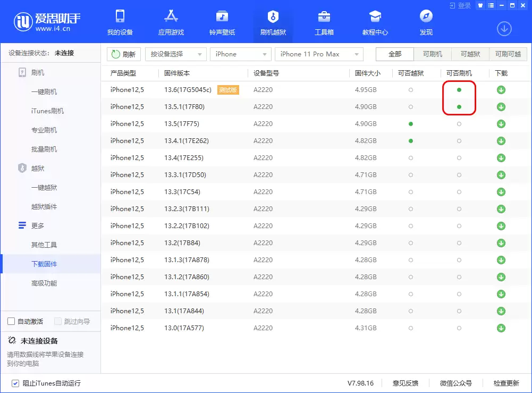Click the 意见反馈 feedback link
532x393 pixels.
(405, 383)
